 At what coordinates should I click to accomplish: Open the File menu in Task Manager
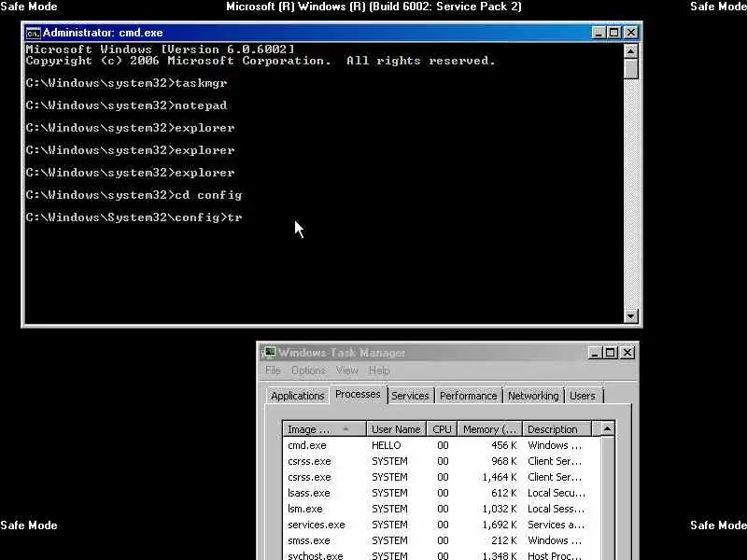tap(273, 370)
